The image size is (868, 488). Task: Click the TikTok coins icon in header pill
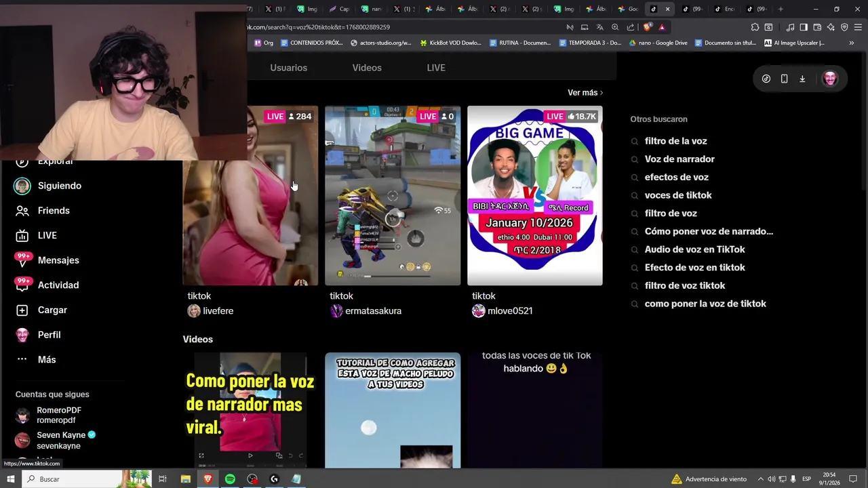[766, 79]
